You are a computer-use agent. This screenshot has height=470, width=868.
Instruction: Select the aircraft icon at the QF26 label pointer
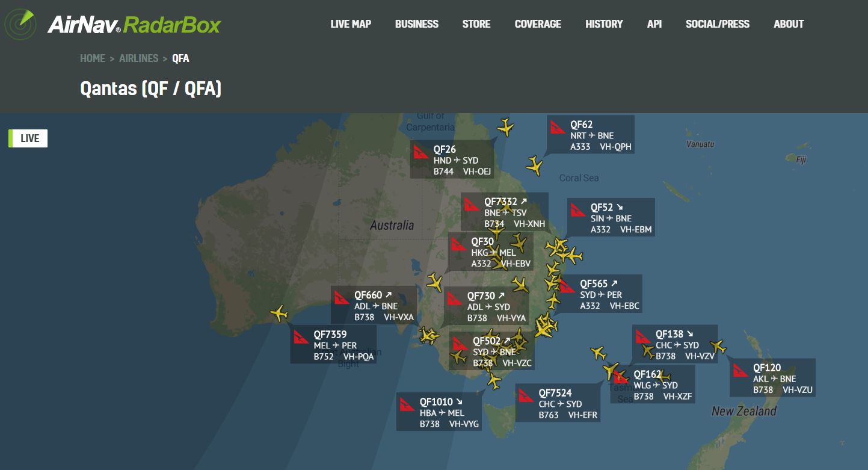pyautogui.click(x=506, y=128)
